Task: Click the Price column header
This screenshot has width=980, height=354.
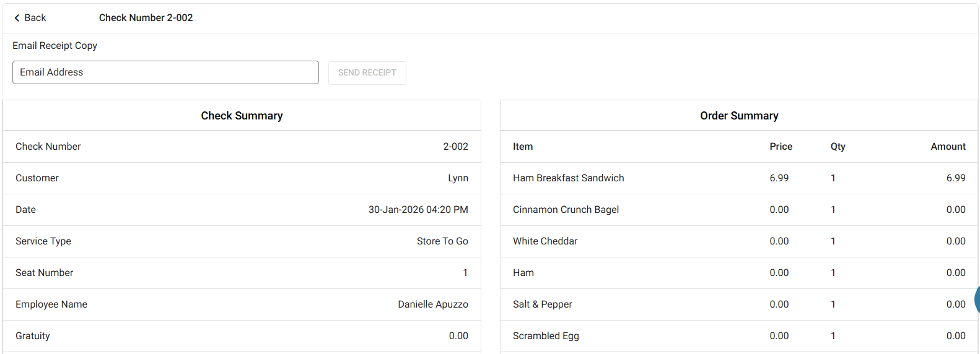Action: (781, 147)
